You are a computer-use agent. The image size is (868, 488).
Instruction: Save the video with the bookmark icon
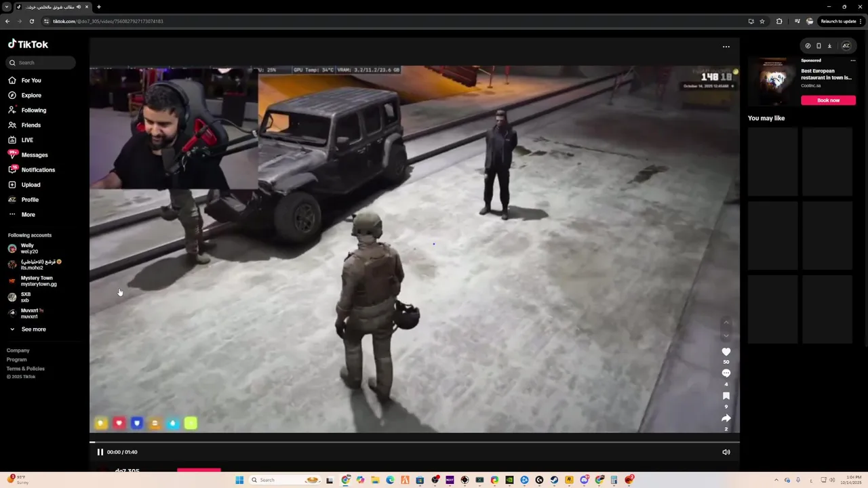pyautogui.click(x=726, y=396)
